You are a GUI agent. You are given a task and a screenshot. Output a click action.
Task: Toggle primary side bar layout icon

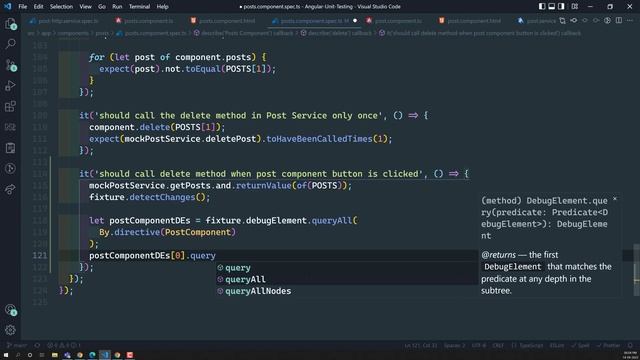tap(542, 7)
